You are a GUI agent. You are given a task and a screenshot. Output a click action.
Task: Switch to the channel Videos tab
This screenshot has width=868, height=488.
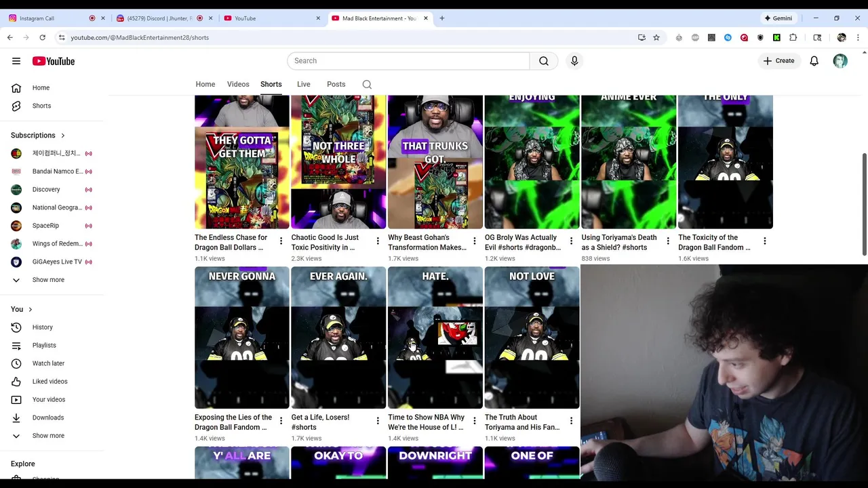tap(238, 85)
